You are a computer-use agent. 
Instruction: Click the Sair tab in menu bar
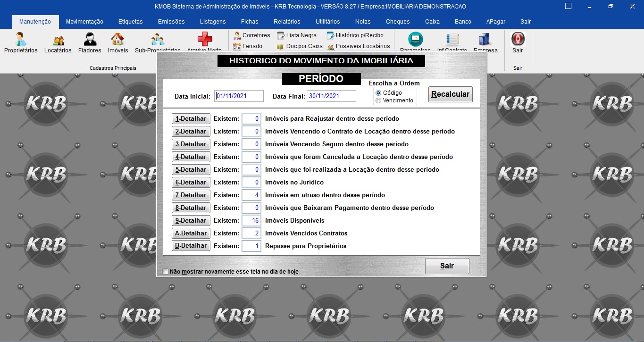tap(526, 22)
